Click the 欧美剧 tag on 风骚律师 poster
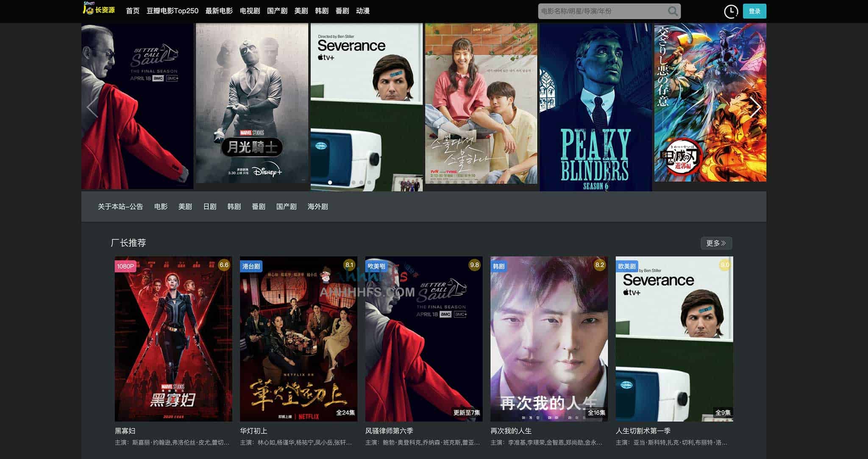The height and width of the screenshot is (459, 868). [x=376, y=266]
